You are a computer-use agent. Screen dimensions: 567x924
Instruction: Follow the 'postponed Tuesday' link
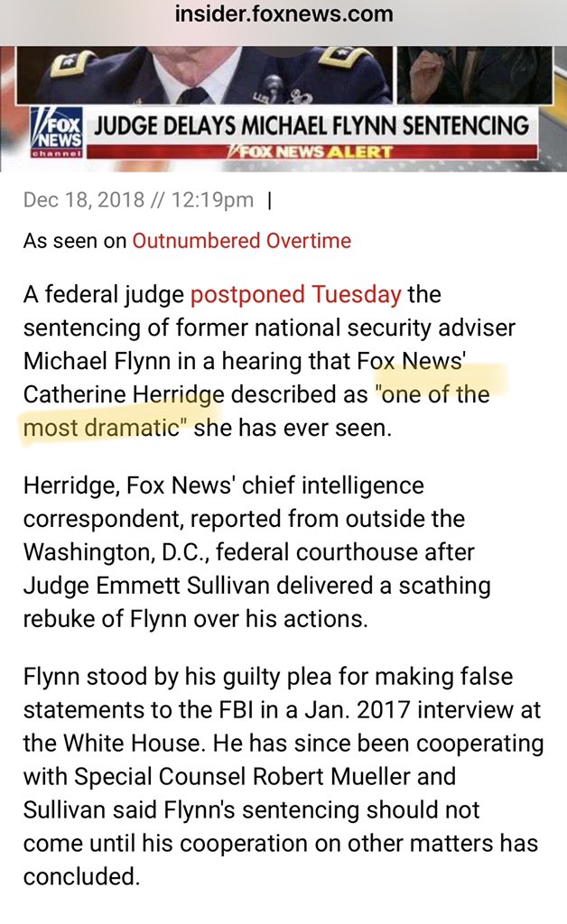coord(295,295)
